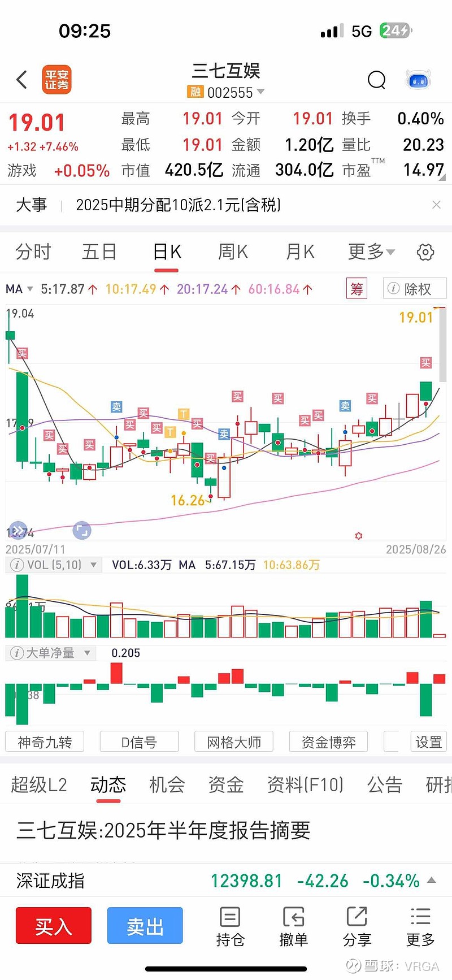The width and height of the screenshot is (452, 980).
Task: Tap the 2025/08/26 end date label
Action: tap(416, 549)
